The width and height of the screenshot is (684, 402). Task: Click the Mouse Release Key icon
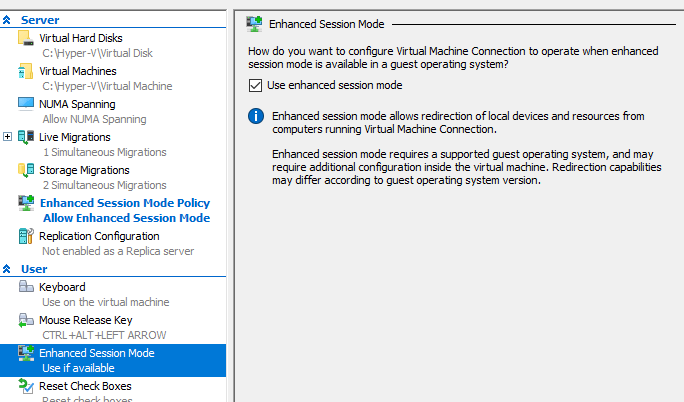click(x=26, y=320)
